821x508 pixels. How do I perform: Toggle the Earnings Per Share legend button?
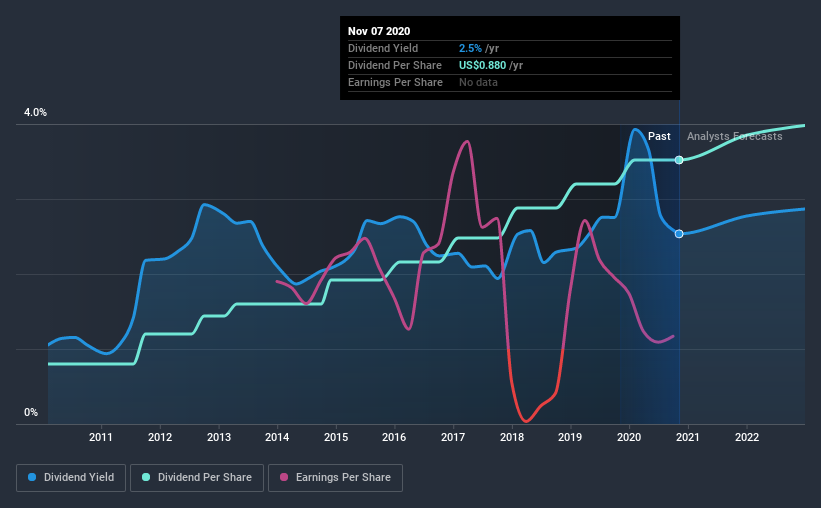tap(335, 478)
